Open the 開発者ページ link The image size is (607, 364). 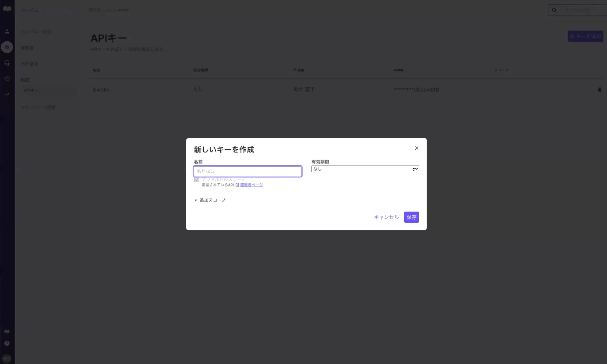pyautogui.click(x=251, y=185)
